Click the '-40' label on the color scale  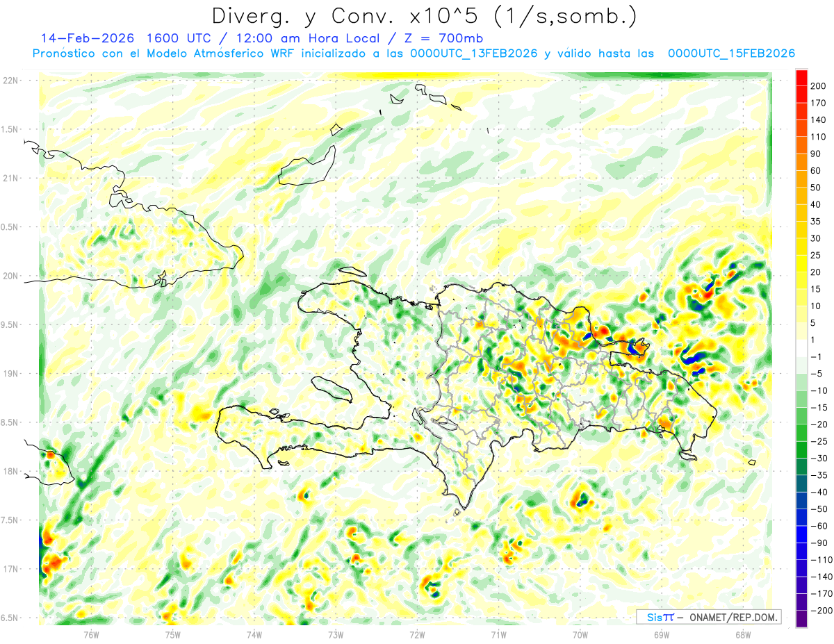click(819, 493)
